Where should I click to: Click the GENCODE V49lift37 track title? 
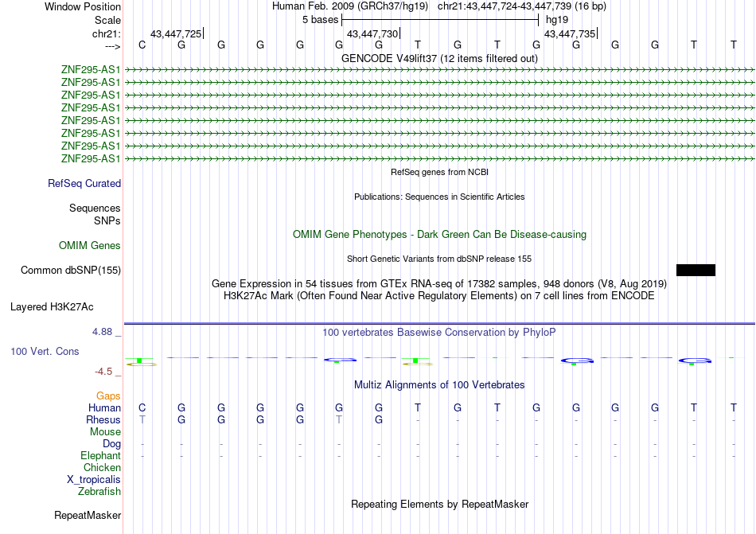[440, 58]
